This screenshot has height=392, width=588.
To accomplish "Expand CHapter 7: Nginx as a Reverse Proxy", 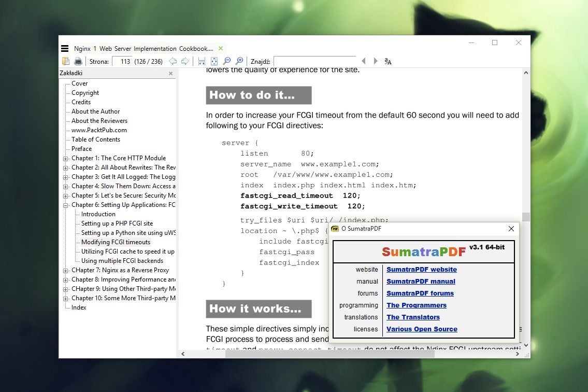I will click(66, 271).
